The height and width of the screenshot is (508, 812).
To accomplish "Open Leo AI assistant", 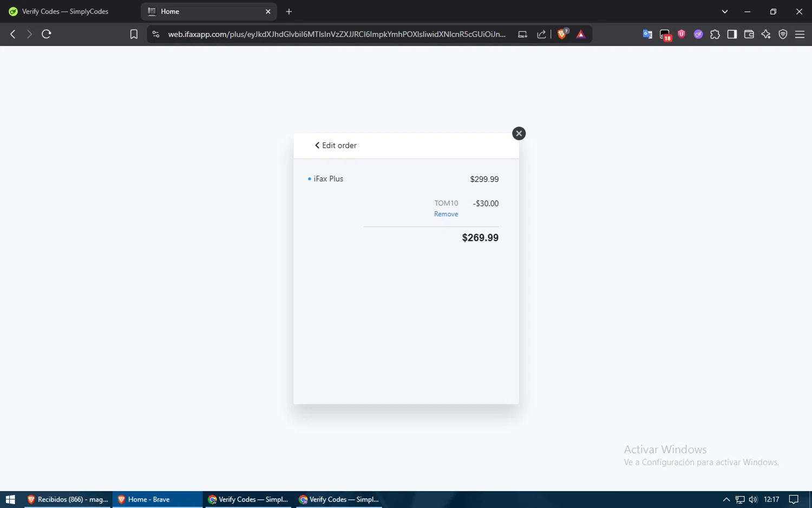I will click(x=766, y=34).
